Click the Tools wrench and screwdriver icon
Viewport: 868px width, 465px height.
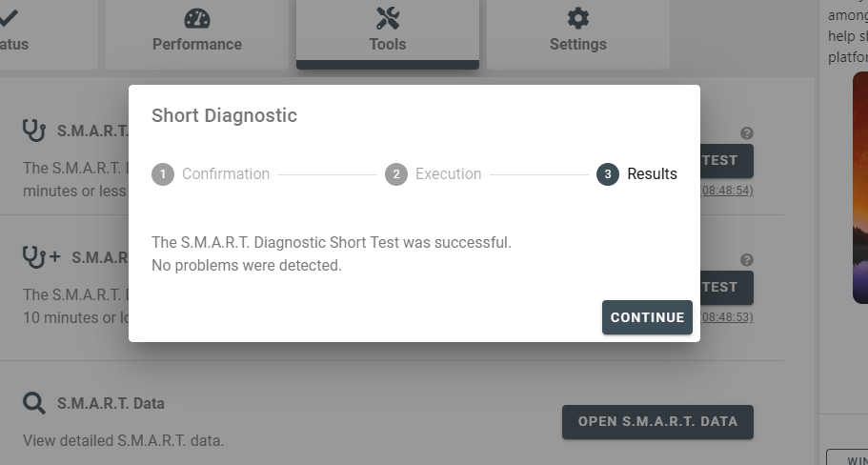coord(388,18)
